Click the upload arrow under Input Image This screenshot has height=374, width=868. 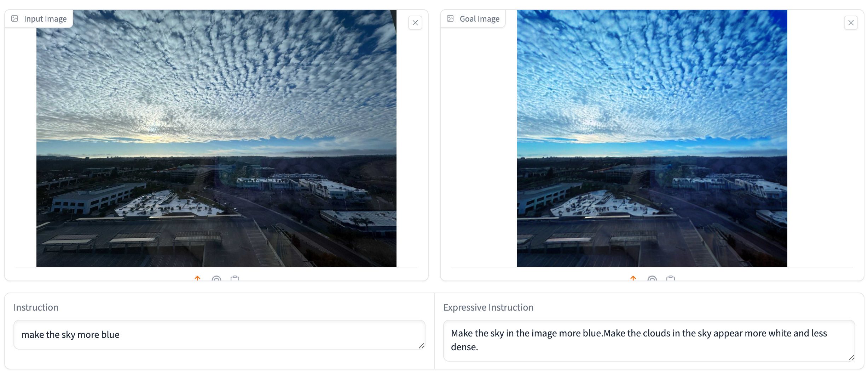(198, 278)
